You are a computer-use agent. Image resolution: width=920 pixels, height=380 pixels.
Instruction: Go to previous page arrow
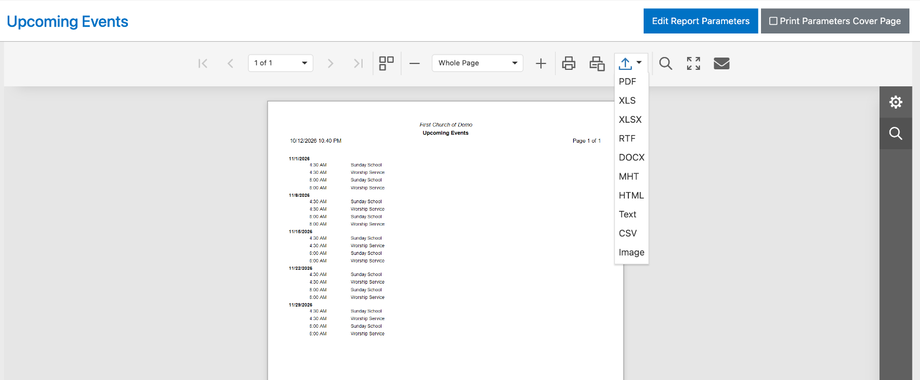230,63
